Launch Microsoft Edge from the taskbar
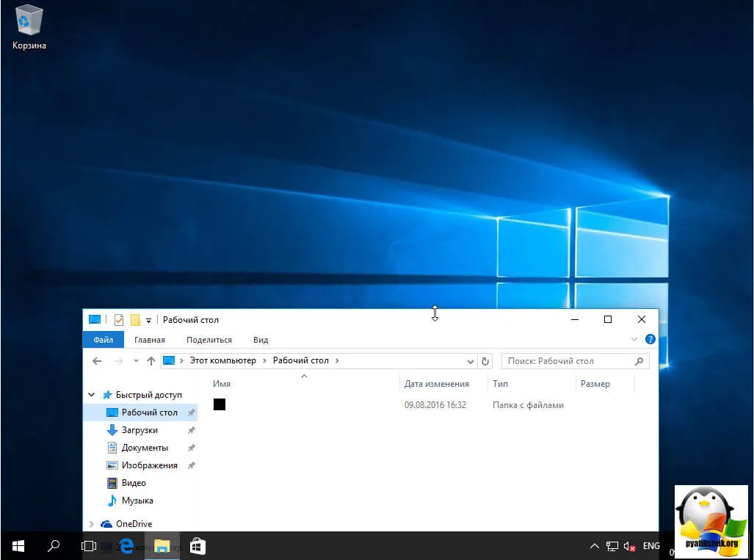 [126, 545]
